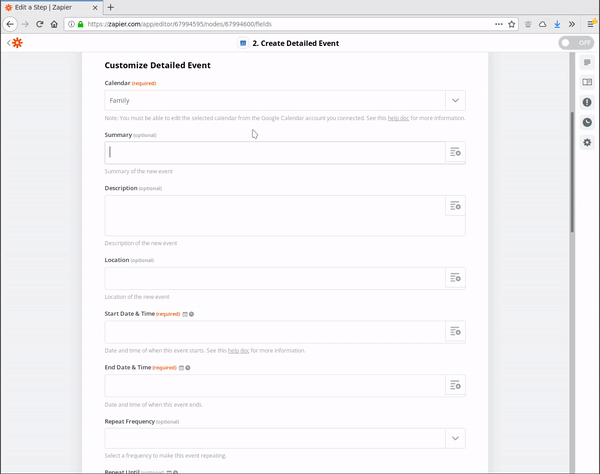The image size is (600, 474).
Task: Click the End Date & Time input
Action: (x=275, y=386)
